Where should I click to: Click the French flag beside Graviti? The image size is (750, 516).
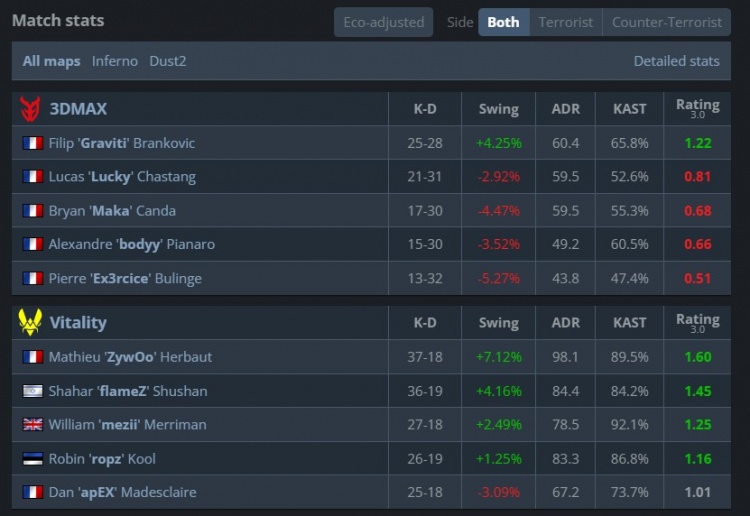coord(32,143)
